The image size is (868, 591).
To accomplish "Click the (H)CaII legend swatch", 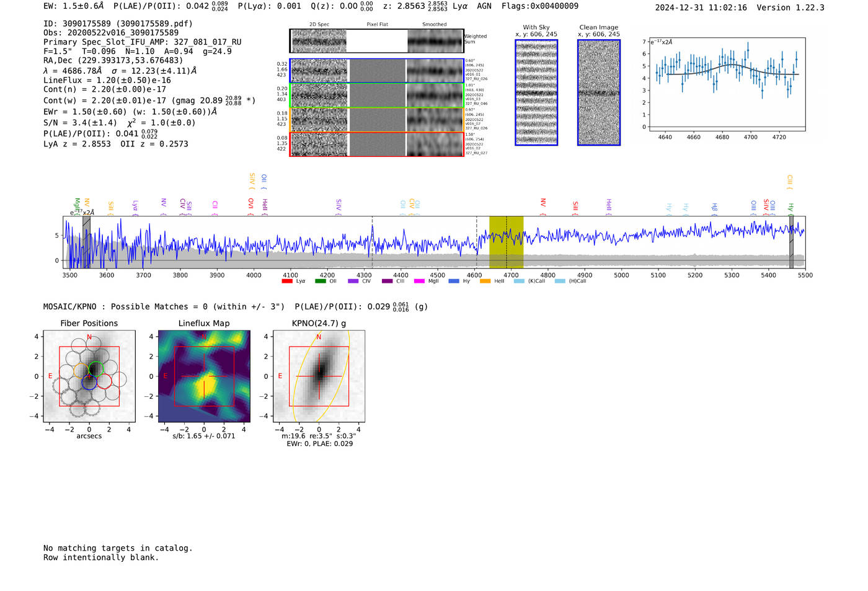I will coord(560,282).
